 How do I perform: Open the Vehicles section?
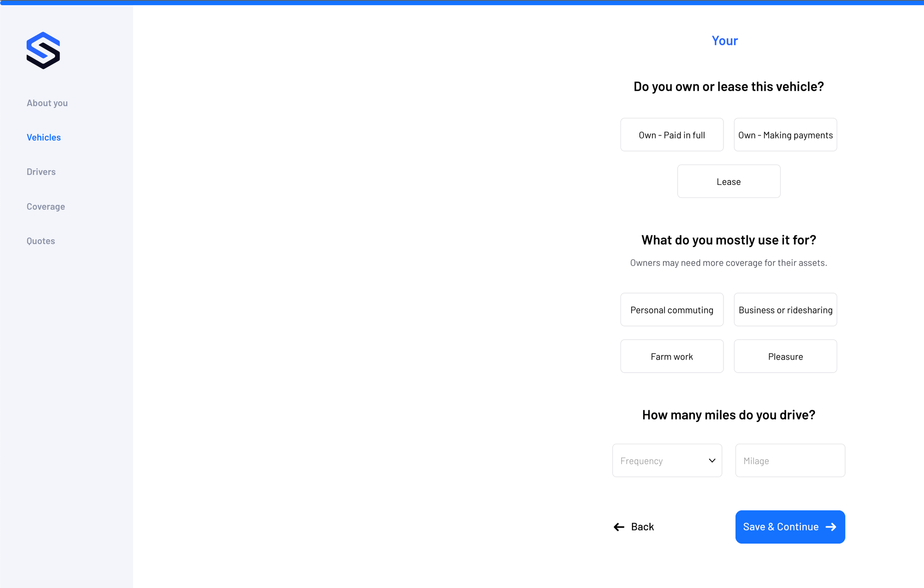click(x=43, y=137)
